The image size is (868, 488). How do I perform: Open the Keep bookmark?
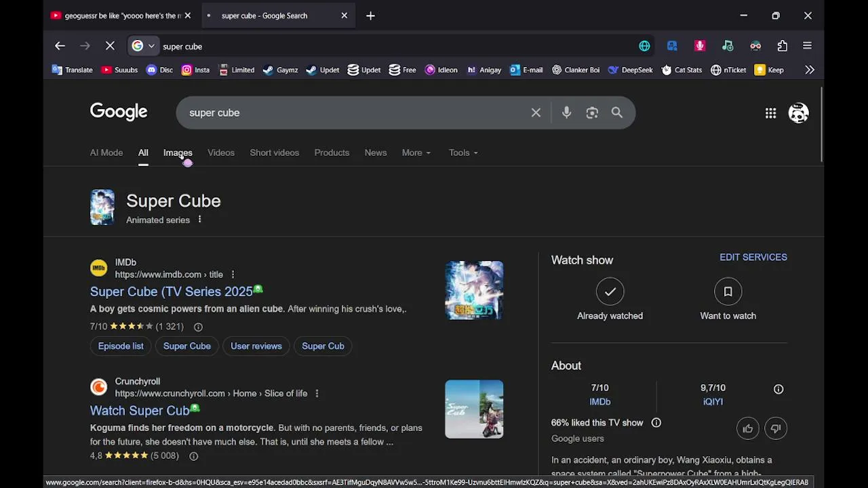[x=769, y=70]
